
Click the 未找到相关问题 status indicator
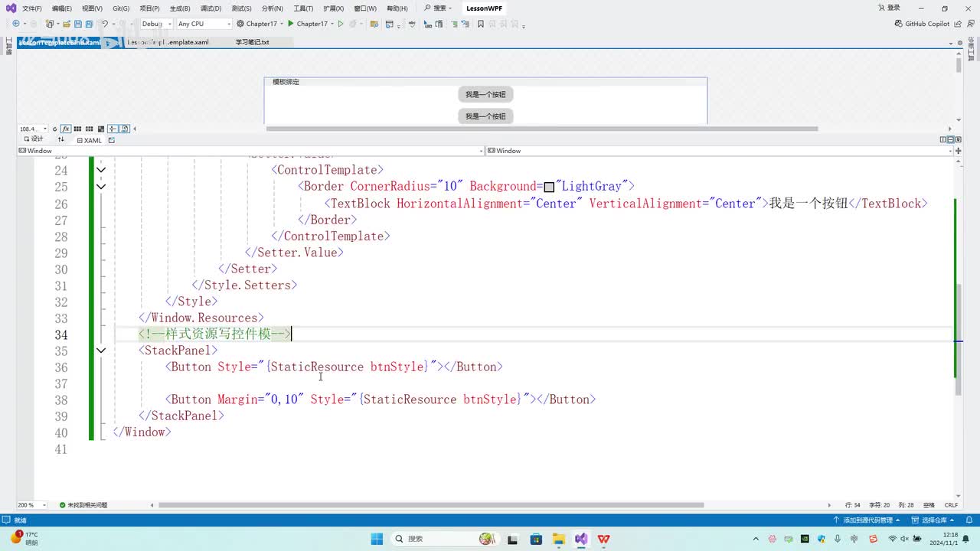[x=83, y=505]
